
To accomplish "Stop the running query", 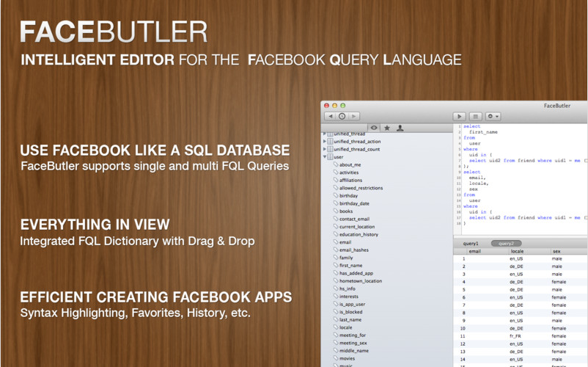I will tap(475, 116).
